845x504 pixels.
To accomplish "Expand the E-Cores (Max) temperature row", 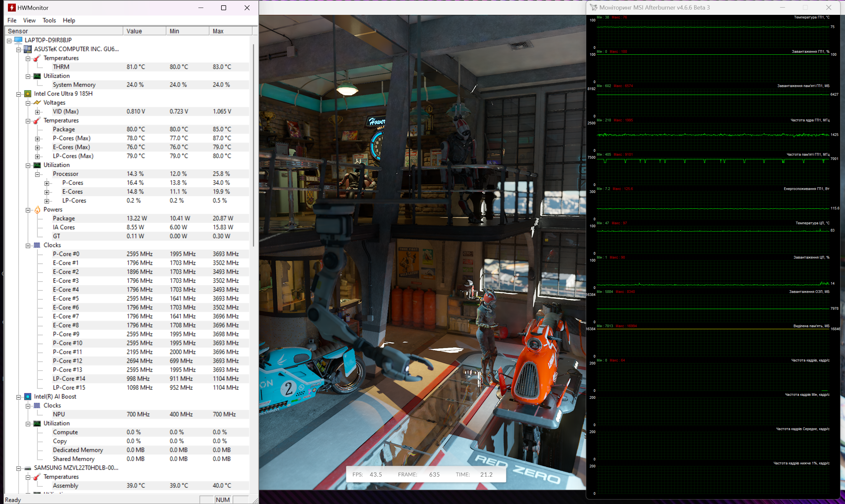I will click(x=37, y=148).
